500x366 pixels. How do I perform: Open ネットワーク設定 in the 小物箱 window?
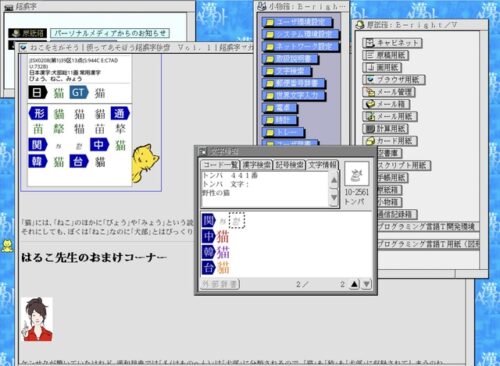[301, 47]
